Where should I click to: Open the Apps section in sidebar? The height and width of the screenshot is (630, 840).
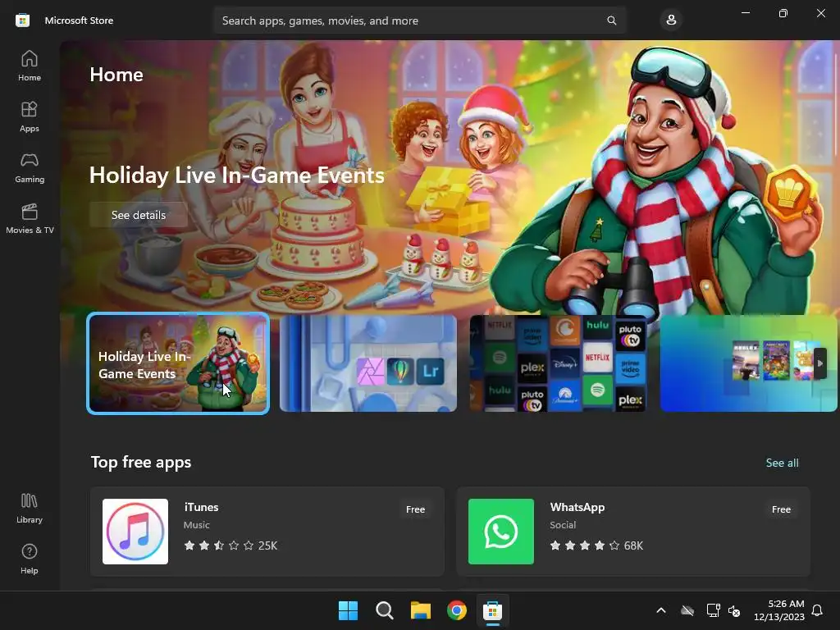point(30,116)
